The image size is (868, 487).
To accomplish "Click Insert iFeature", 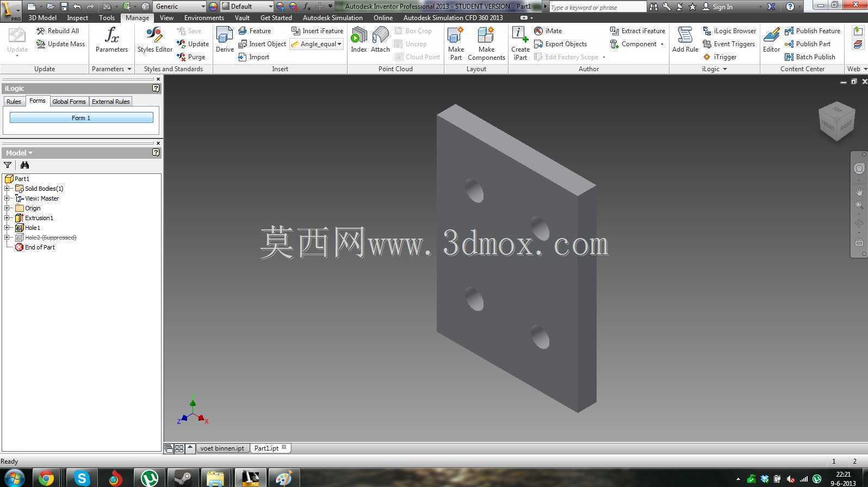I will [x=317, y=31].
